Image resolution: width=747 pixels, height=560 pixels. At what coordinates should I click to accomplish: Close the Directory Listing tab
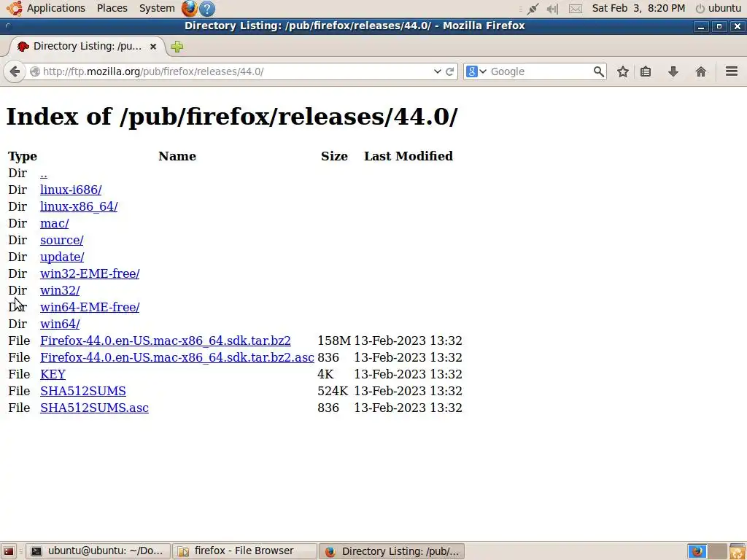(x=153, y=46)
